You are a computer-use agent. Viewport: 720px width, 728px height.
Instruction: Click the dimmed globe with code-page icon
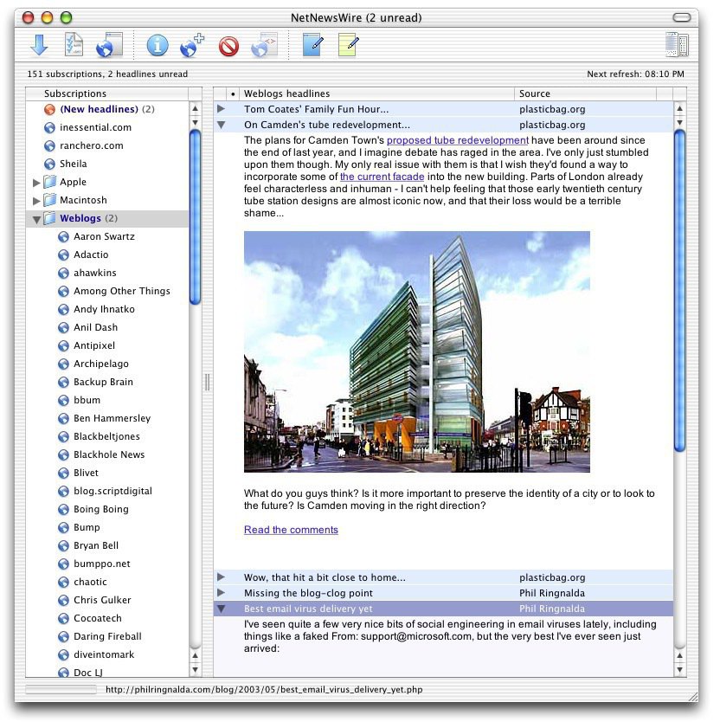coord(264,45)
